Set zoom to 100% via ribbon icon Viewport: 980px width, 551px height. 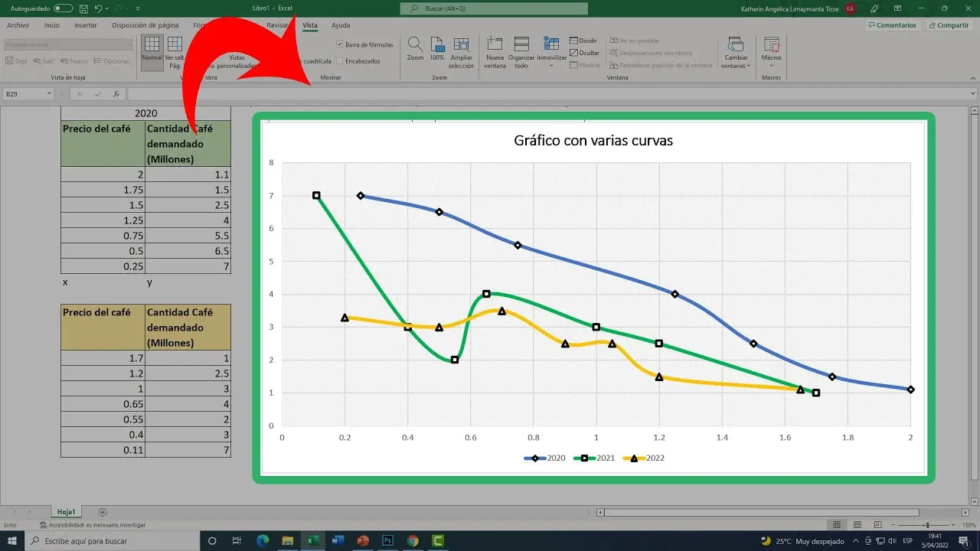pyautogui.click(x=437, y=46)
